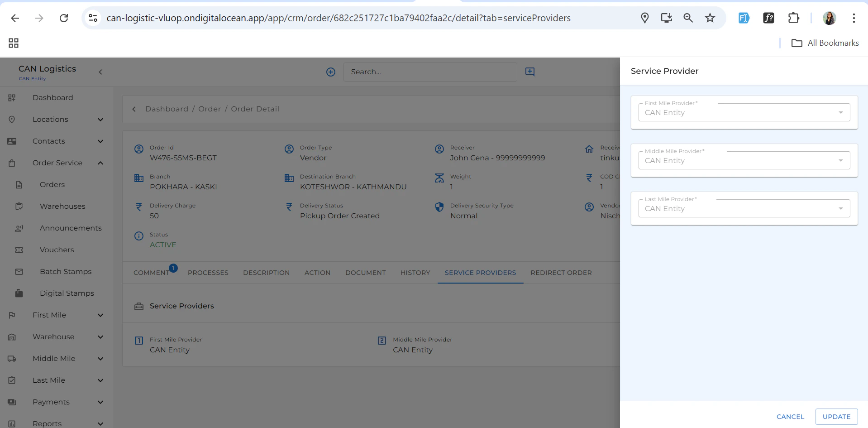Switch to the Comment tab

click(151, 273)
